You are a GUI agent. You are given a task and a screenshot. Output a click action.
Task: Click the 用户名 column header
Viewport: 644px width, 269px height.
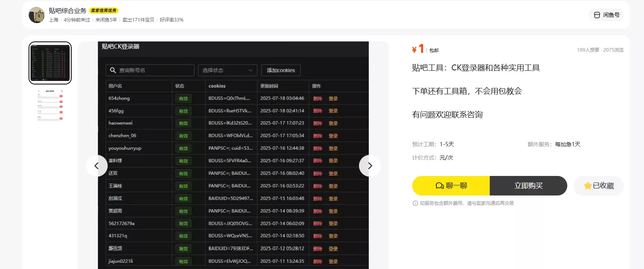click(x=115, y=86)
